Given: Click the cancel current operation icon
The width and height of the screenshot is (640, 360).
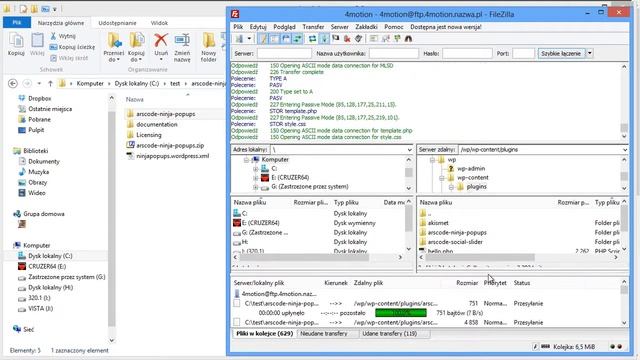Looking at the screenshot, I should point(336,39).
